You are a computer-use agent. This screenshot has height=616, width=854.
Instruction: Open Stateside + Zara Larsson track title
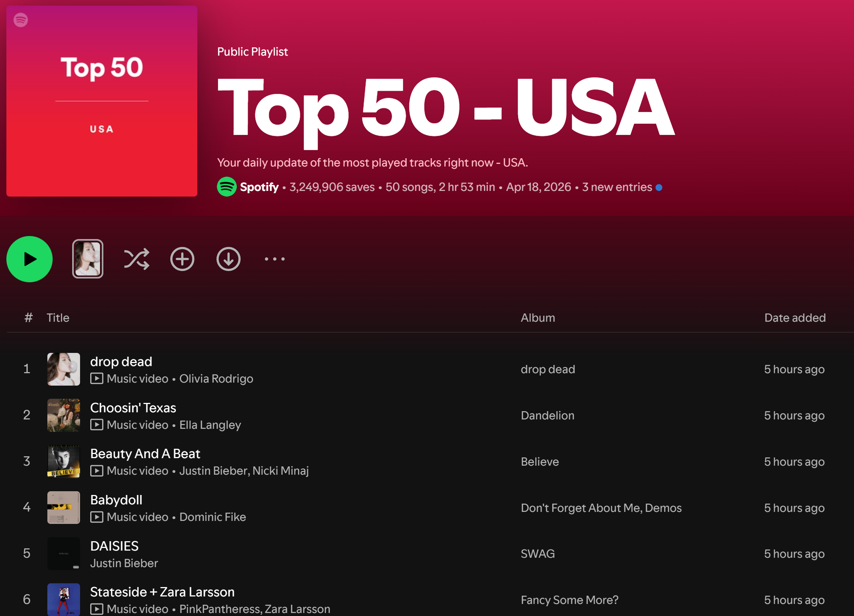coord(163,592)
